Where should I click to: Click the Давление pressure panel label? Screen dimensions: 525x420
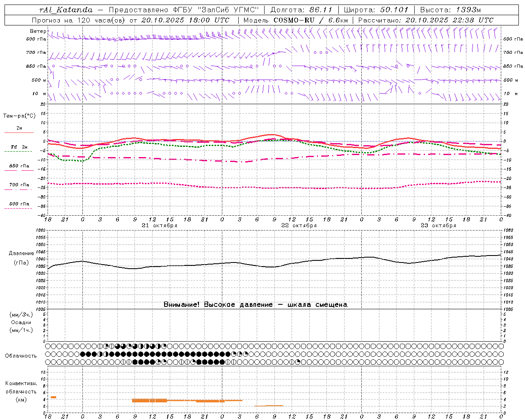(x=21, y=253)
